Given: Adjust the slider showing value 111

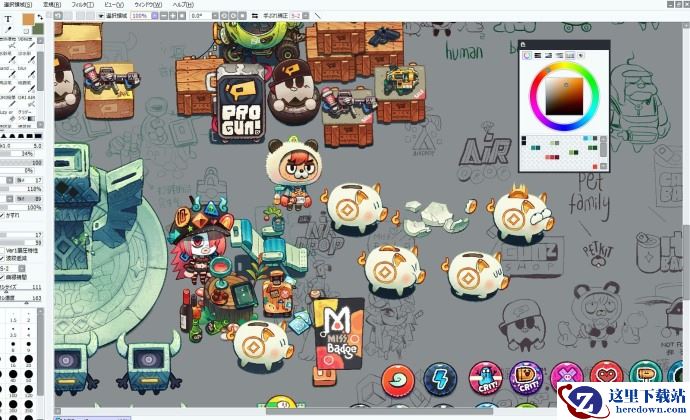Looking at the screenshot, I should (x=21, y=289).
